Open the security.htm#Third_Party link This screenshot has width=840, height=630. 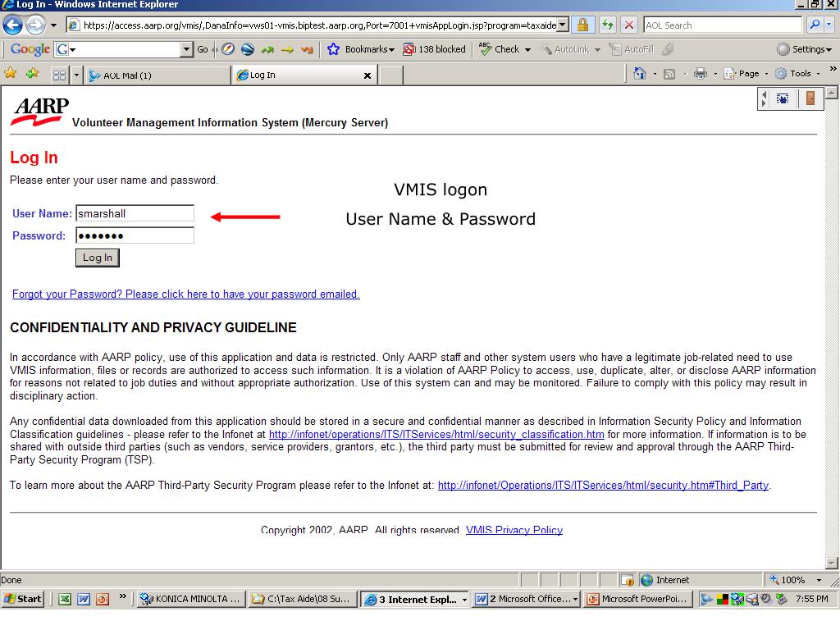click(603, 486)
